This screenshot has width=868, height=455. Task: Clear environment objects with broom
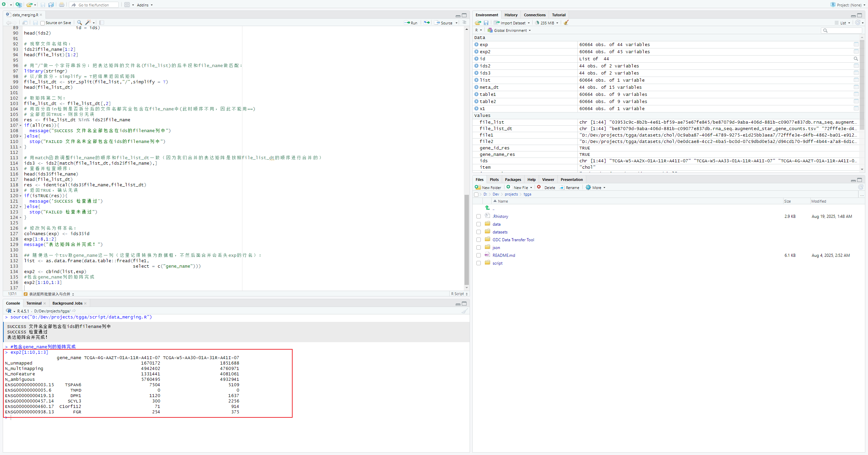coord(566,23)
